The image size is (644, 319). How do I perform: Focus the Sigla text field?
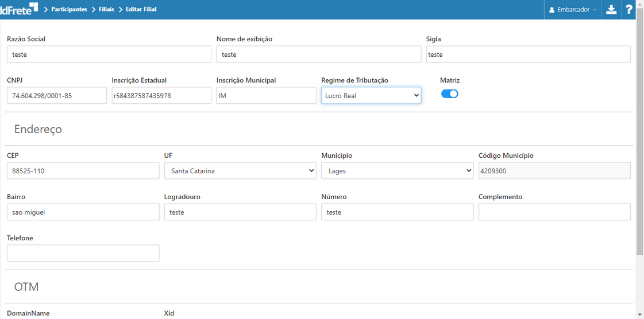click(528, 55)
